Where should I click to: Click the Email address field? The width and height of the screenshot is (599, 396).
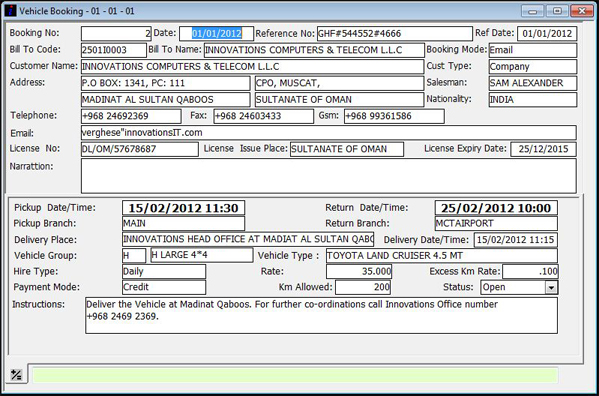pyautogui.click(x=329, y=133)
